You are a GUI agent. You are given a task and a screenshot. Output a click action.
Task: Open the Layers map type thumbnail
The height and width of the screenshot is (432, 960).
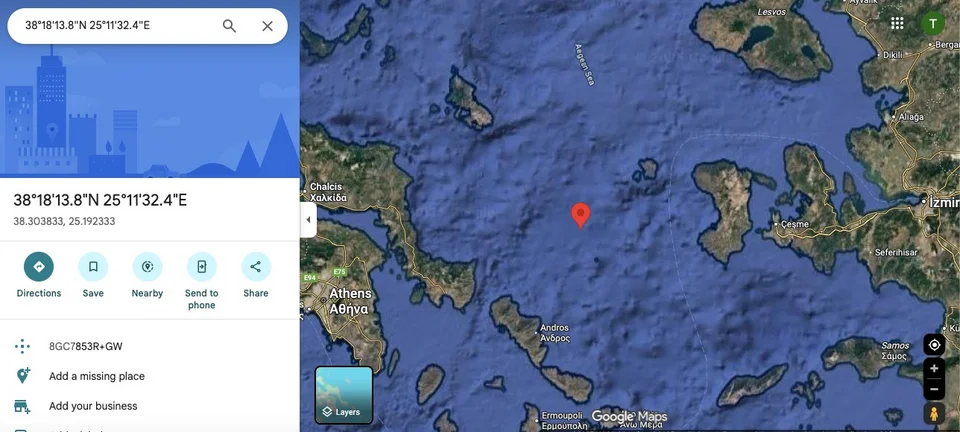click(x=343, y=395)
